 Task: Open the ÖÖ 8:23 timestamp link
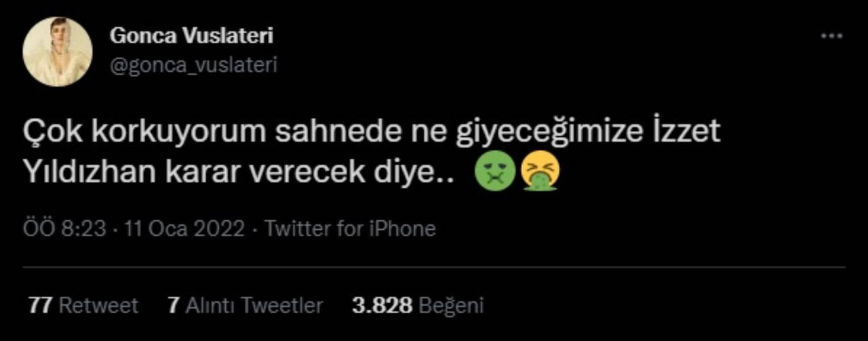[x=64, y=228]
